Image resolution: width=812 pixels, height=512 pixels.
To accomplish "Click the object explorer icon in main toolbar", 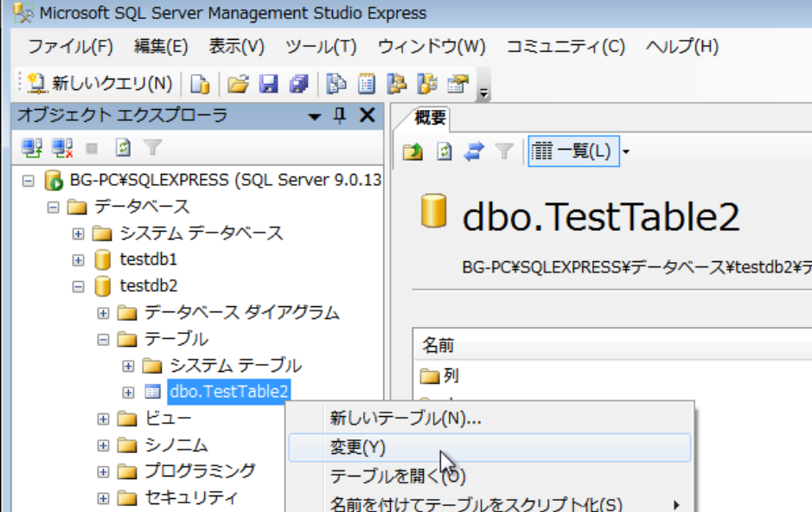I will click(x=397, y=84).
